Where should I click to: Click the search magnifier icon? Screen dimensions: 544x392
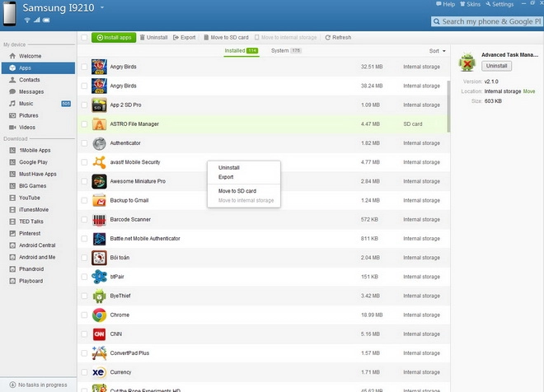tap(437, 21)
